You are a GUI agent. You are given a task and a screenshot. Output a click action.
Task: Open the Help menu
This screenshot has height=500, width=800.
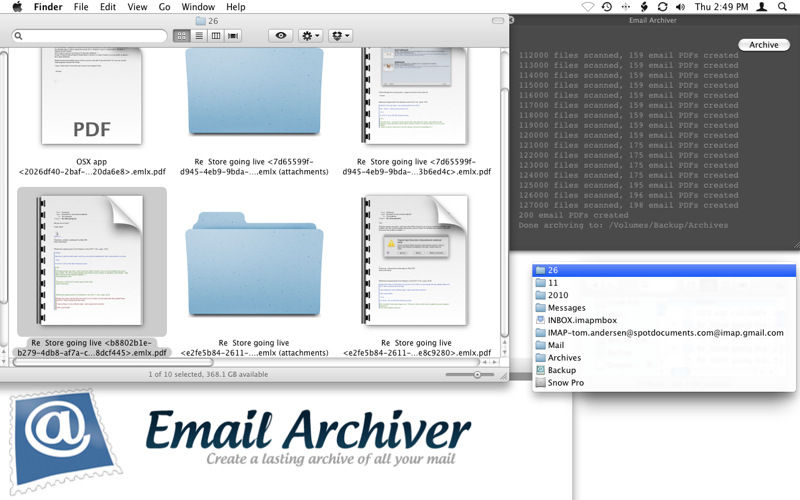click(236, 7)
